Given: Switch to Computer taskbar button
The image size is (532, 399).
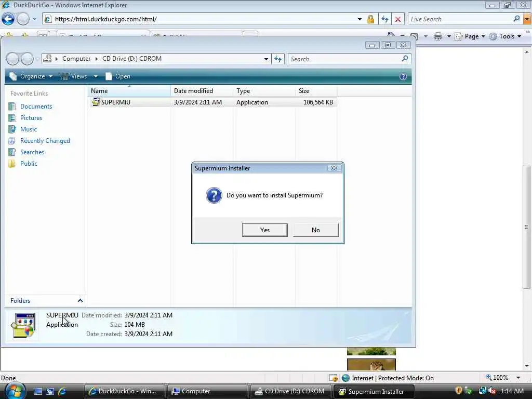Looking at the screenshot, I should click(208, 391).
